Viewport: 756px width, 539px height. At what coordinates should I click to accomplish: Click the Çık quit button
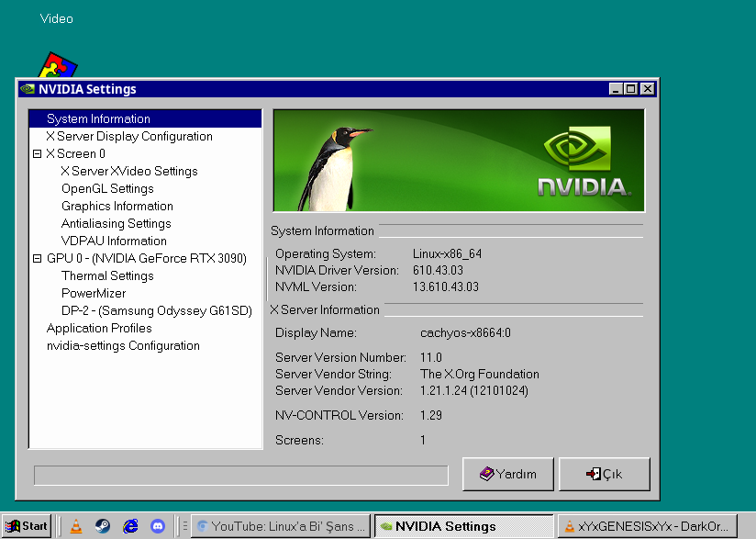point(604,475)
